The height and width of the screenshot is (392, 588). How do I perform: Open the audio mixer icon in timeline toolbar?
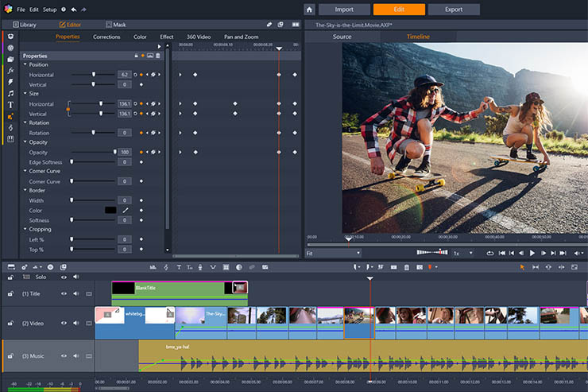pyautogui.click(x=153, y=267)
